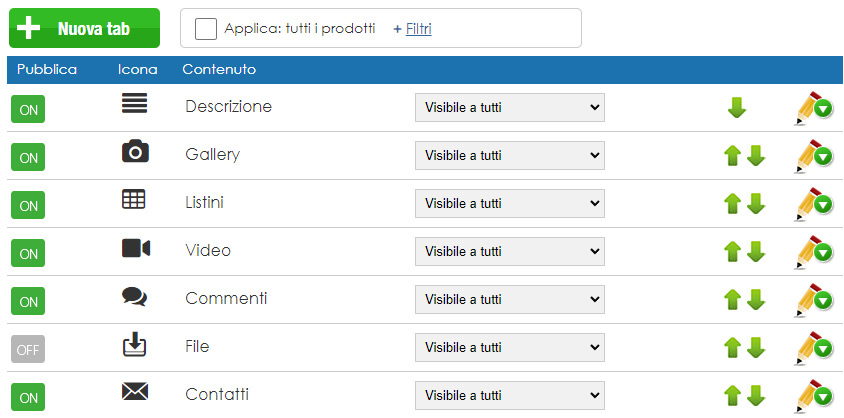The image size is (844, 418).
Task: Open visibility dropdown for Descrizione
Action: click(x=510, y=108)
